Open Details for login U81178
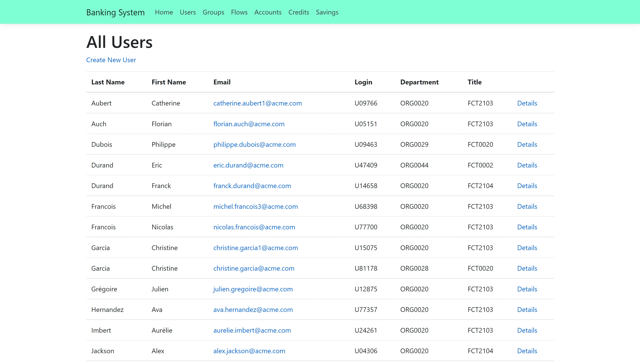Screen dimensions: 640x364 [527, 268]
